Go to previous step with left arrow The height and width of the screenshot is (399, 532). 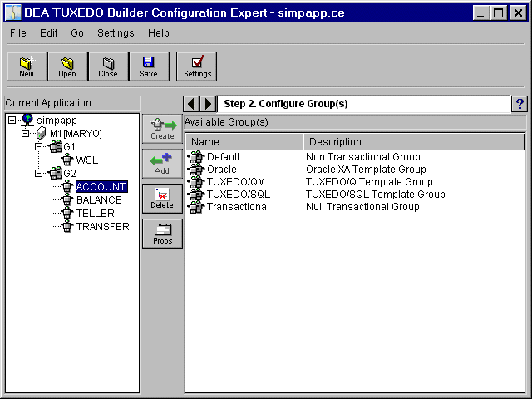point(191,104)
